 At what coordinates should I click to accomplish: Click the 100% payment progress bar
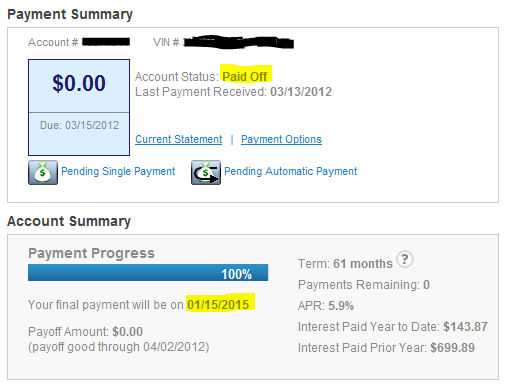pos(148,273)
